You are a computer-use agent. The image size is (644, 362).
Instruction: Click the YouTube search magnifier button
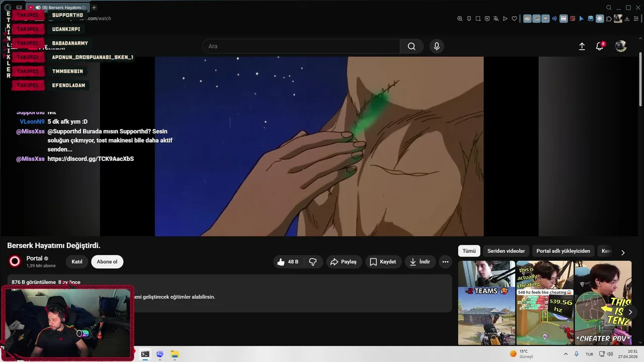412,46
